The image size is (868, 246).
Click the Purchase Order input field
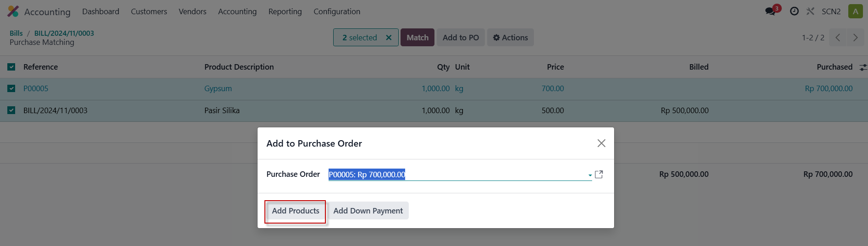458,175
